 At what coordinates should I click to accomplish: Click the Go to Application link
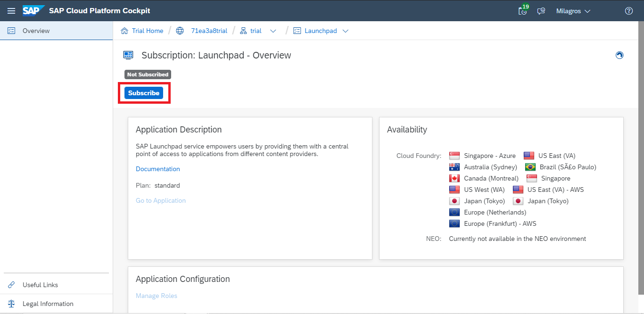click(x=160, y=200)
